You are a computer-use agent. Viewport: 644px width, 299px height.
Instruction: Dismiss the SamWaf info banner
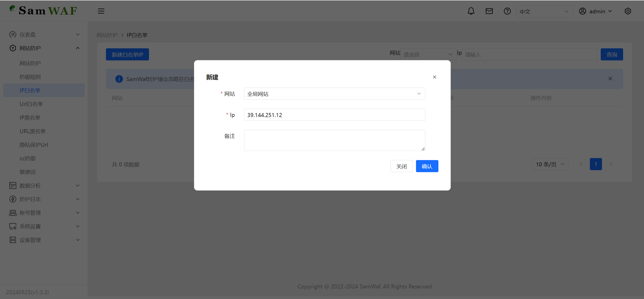pos(610,79)
